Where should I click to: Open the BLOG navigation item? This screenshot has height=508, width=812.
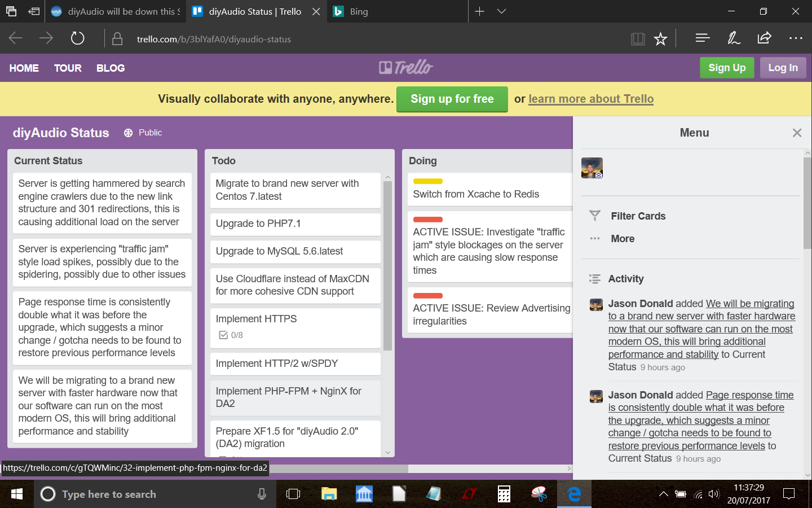coord(111,68)
